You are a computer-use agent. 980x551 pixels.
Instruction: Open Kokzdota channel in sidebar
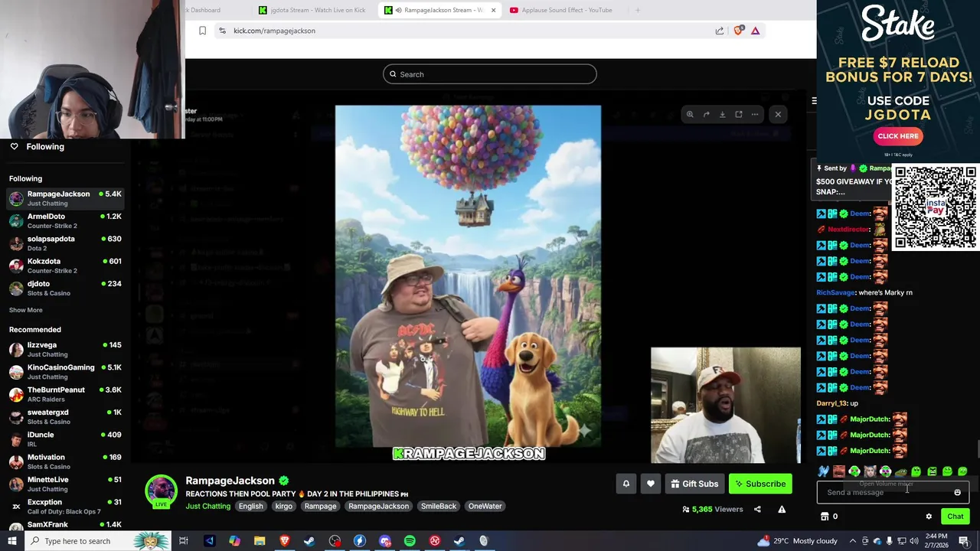65,265
